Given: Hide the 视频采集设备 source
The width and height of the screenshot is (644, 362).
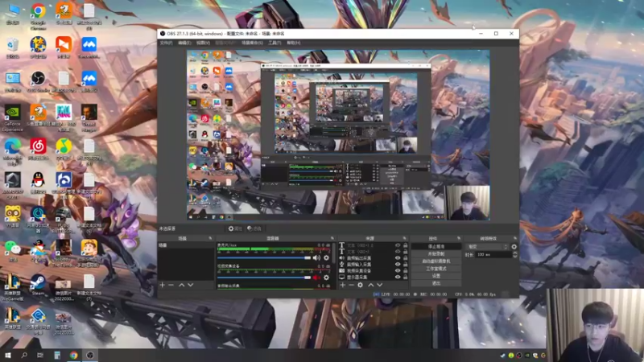Looking at the screenshot, I should coord(397,271).
